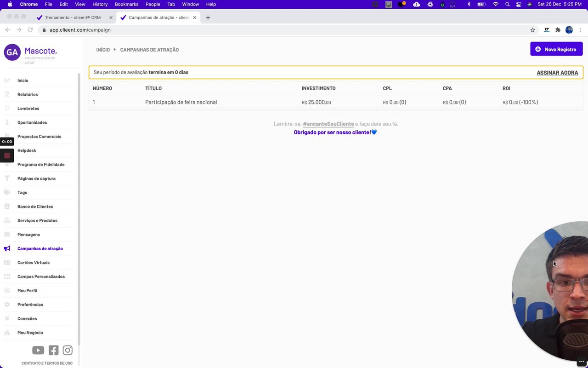Click the ROI column header

(x=506, y=88)
